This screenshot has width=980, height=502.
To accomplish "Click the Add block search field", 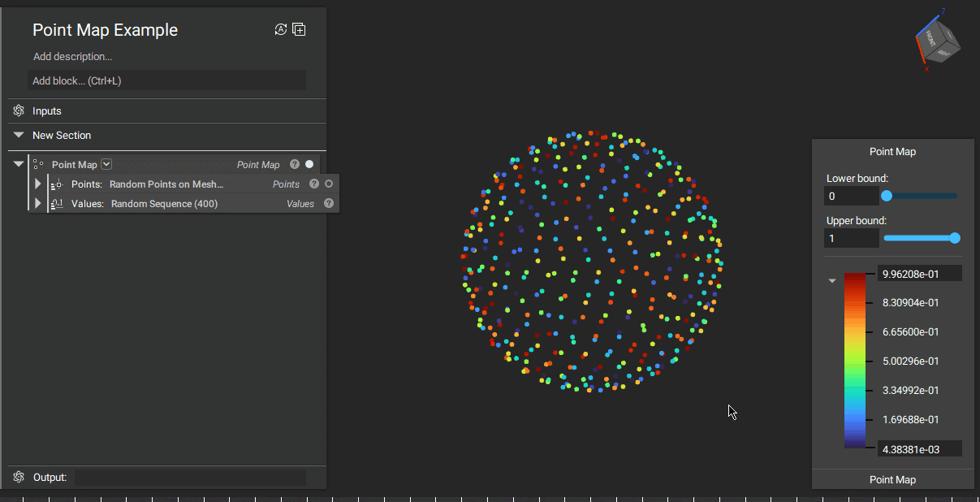I will pyautogui.click(x=166, y=80).
